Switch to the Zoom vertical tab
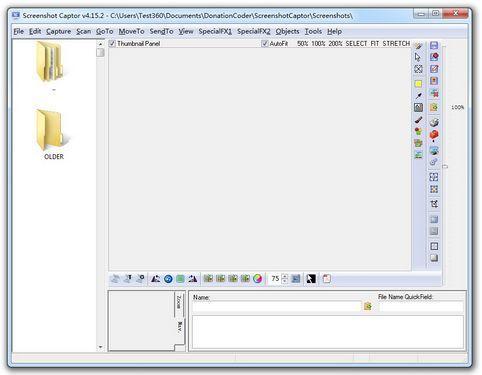 [179, 303]
